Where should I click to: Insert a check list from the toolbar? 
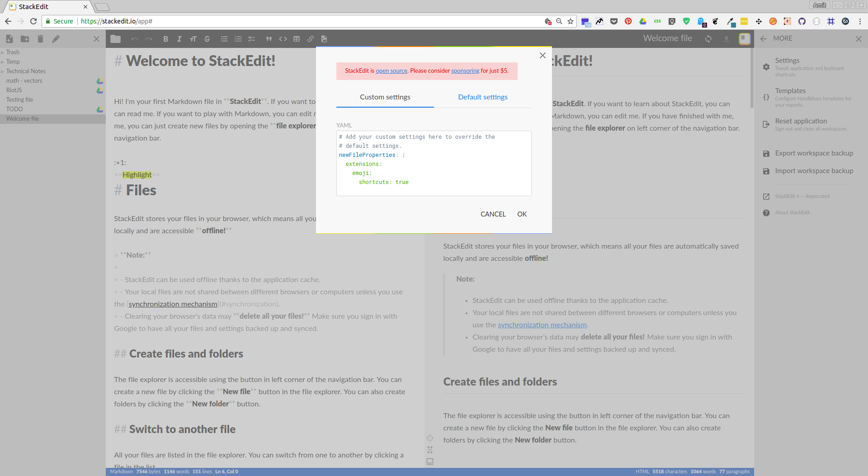252,39
